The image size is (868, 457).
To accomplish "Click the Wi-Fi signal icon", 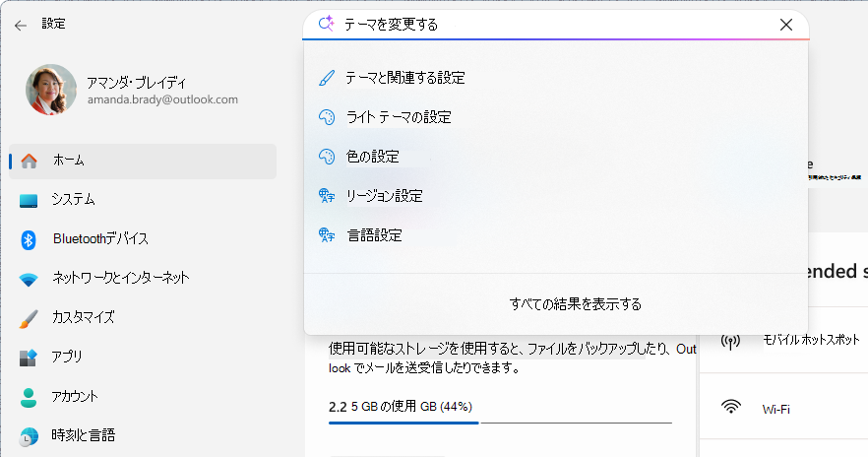I will click(x=730, y=408).
